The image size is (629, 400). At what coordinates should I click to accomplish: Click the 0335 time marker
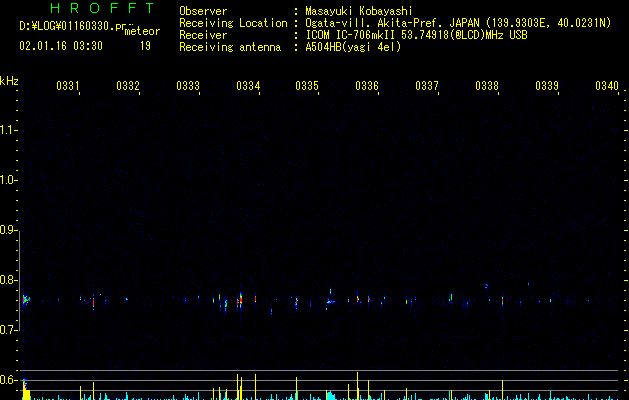307,85
